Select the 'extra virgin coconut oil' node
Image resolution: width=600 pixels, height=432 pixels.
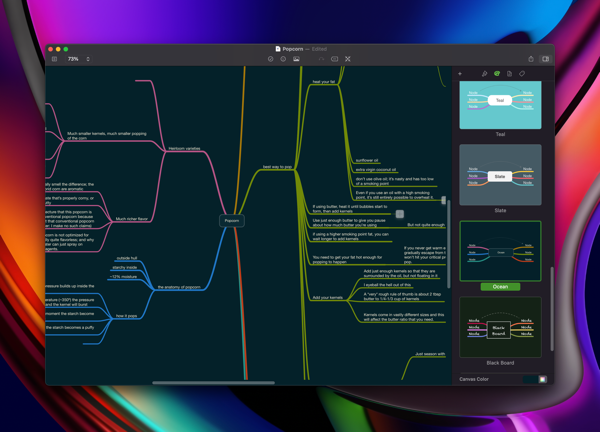tap(376, 170)
